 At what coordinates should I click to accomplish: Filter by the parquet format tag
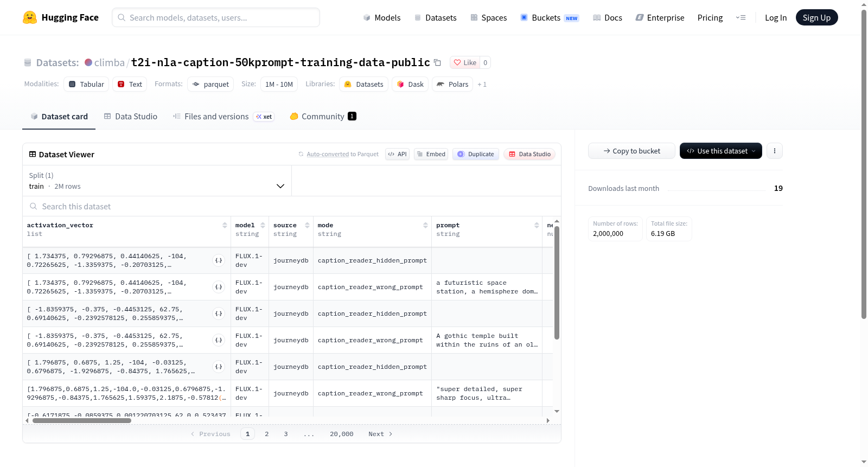[210, 84]
